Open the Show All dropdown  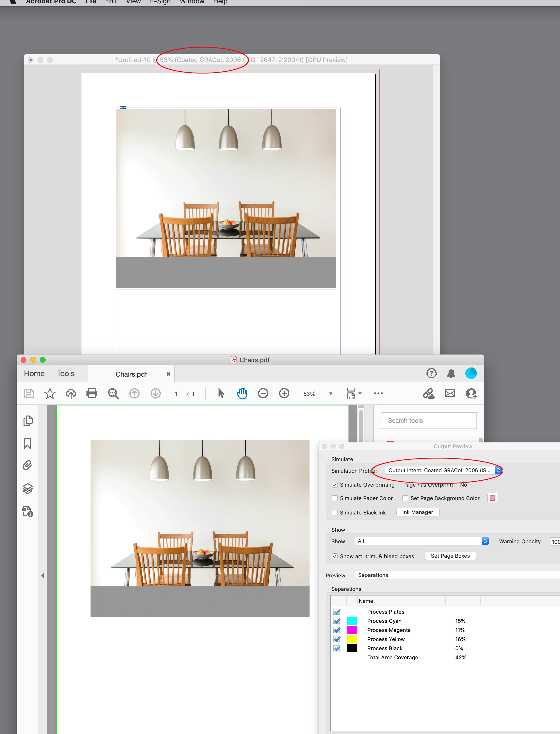(x=421, y=541)
